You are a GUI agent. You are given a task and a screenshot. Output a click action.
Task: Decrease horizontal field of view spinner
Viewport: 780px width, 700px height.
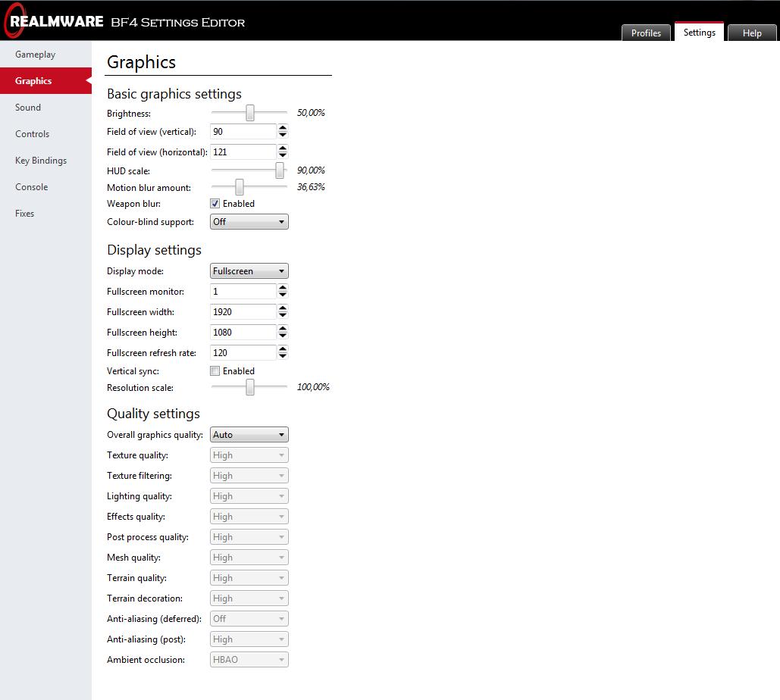point(283,155)
